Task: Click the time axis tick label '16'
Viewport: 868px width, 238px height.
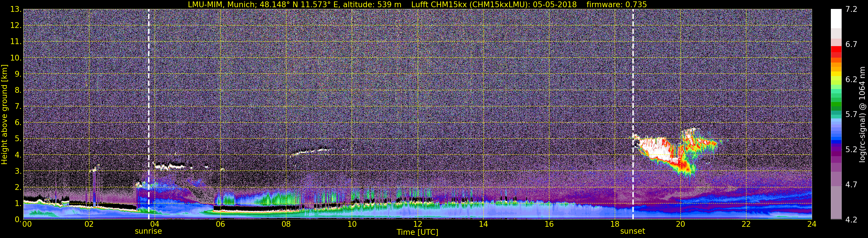Action: click(549, 224)
